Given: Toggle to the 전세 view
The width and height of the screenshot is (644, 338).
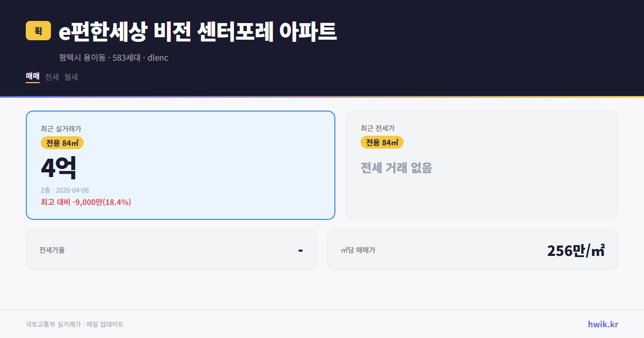Looking at the screenshot, I should (52, 77).
